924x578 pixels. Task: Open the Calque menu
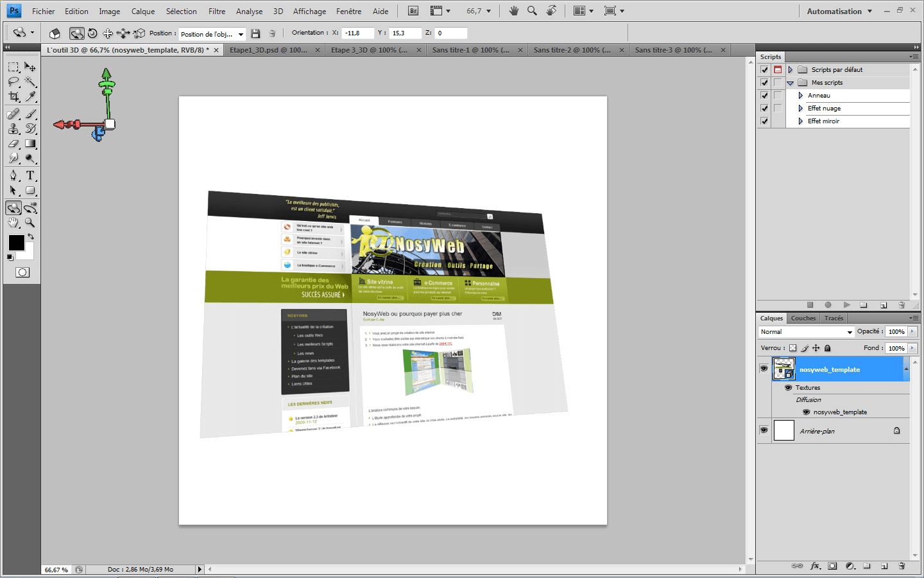143,11
